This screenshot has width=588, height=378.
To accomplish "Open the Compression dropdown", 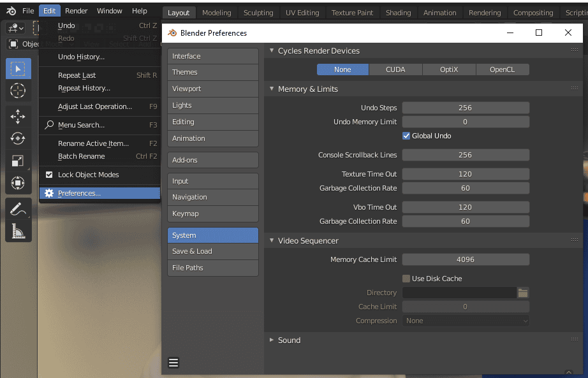I will (466, 321).
